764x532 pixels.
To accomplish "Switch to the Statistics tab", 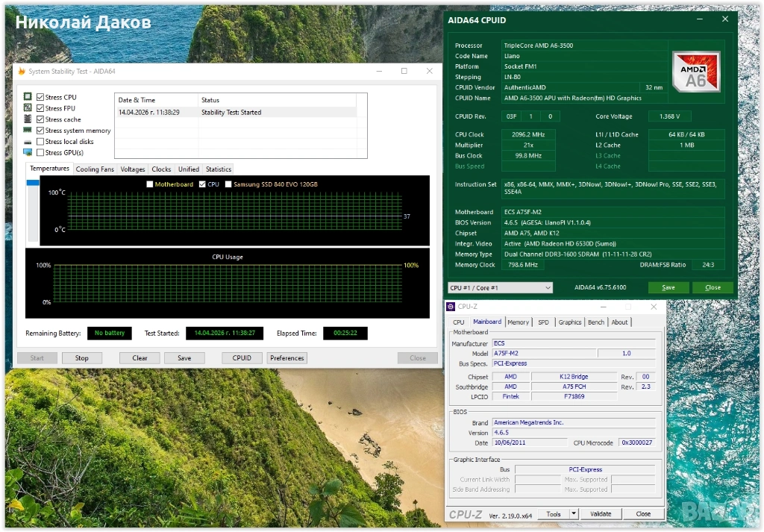I will coord(219,169).
